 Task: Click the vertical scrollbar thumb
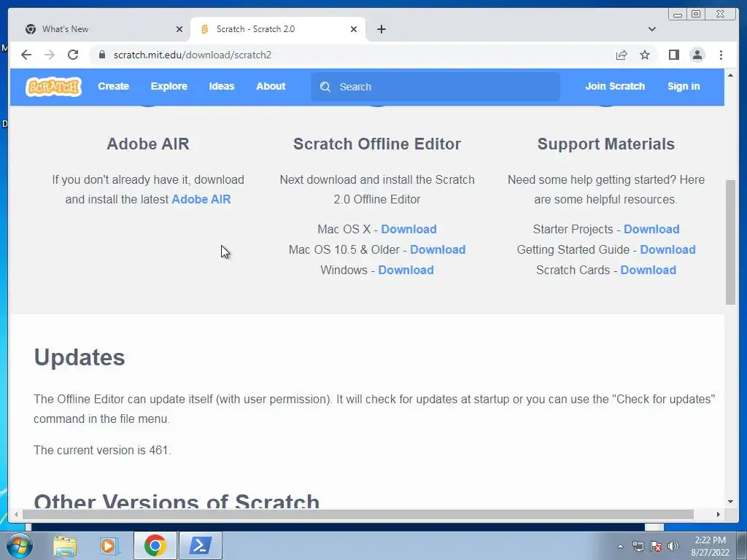pos(730,242)
